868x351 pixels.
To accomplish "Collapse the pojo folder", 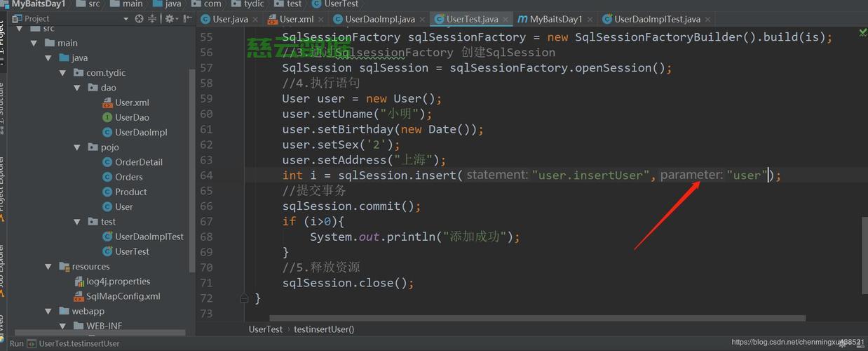I will [x=77, y=147].
